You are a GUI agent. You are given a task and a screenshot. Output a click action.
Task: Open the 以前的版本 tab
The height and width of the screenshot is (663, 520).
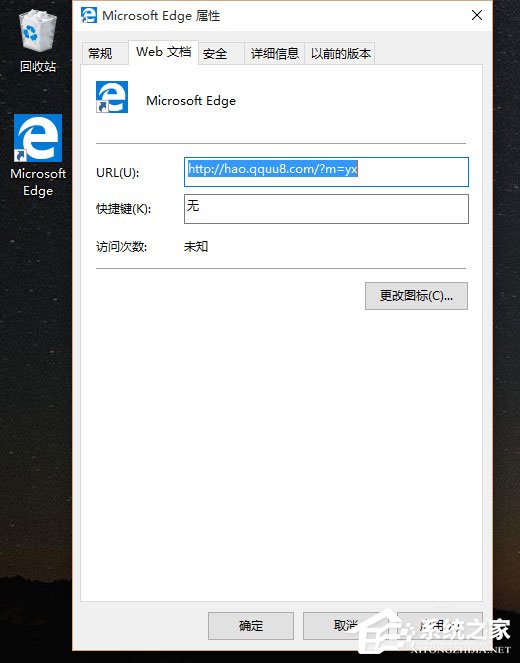pyautogui.click(x=340, y=53)
